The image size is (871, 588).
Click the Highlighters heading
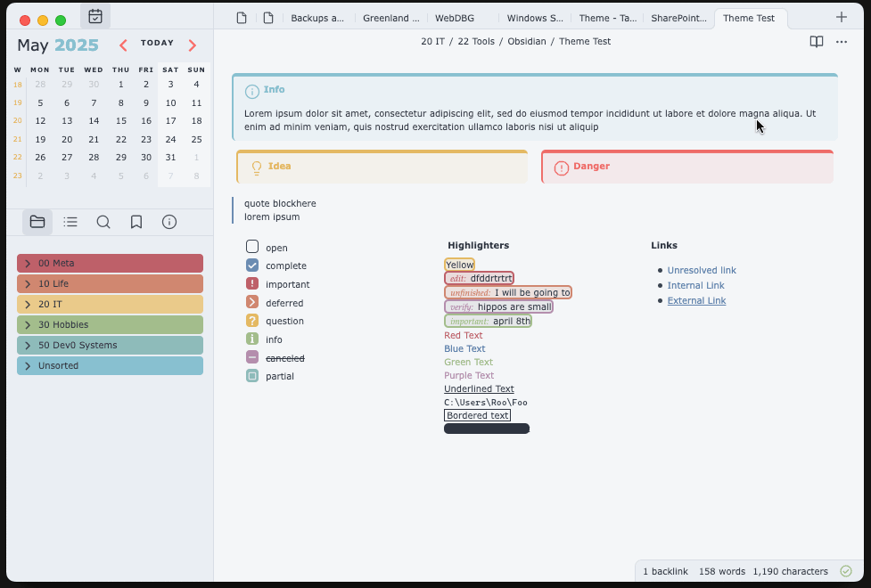click(478, 245)
